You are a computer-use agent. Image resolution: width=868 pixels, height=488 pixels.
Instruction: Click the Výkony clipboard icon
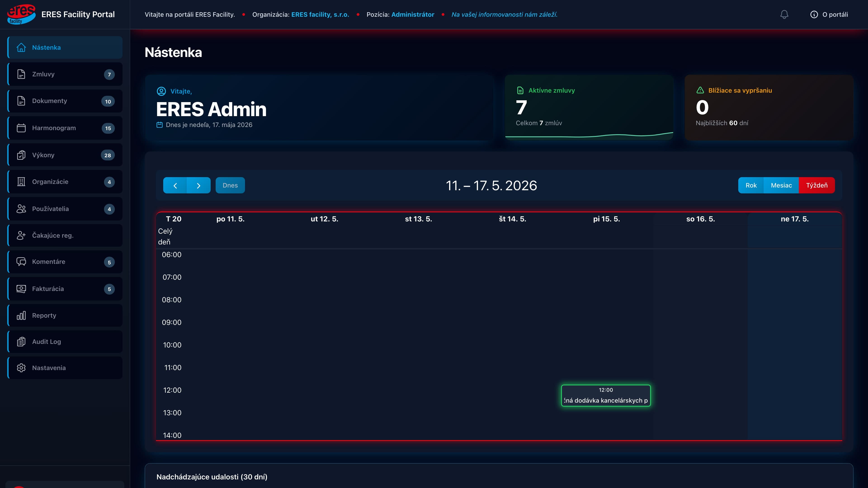point(21,155)
